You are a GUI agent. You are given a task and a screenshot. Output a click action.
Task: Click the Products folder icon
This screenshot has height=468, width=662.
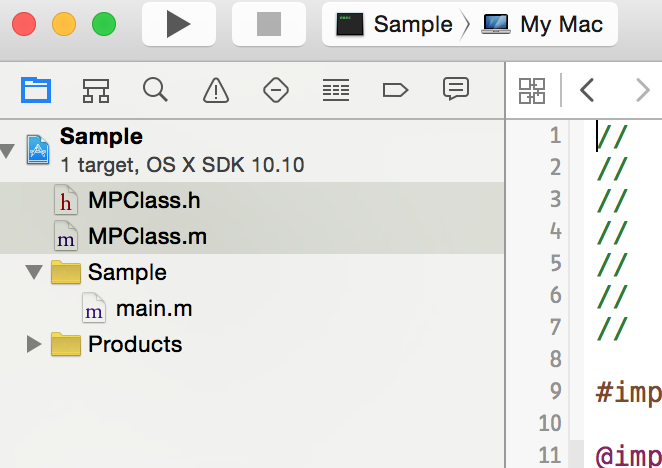[66, 344]
